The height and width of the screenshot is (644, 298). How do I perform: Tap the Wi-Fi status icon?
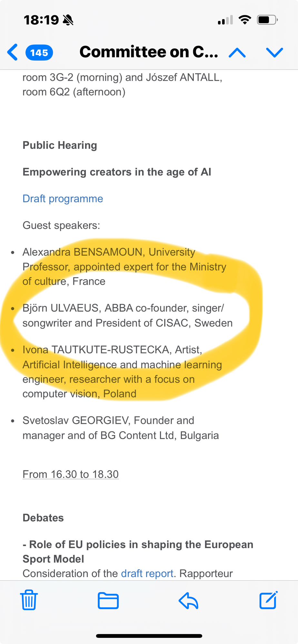(x=245, y=20)
